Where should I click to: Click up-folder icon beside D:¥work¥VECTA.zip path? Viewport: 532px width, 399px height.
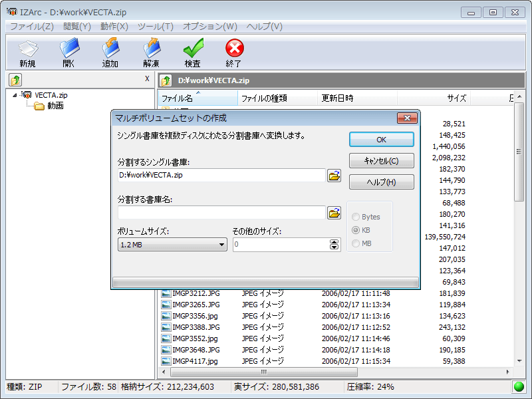(166, 80)
